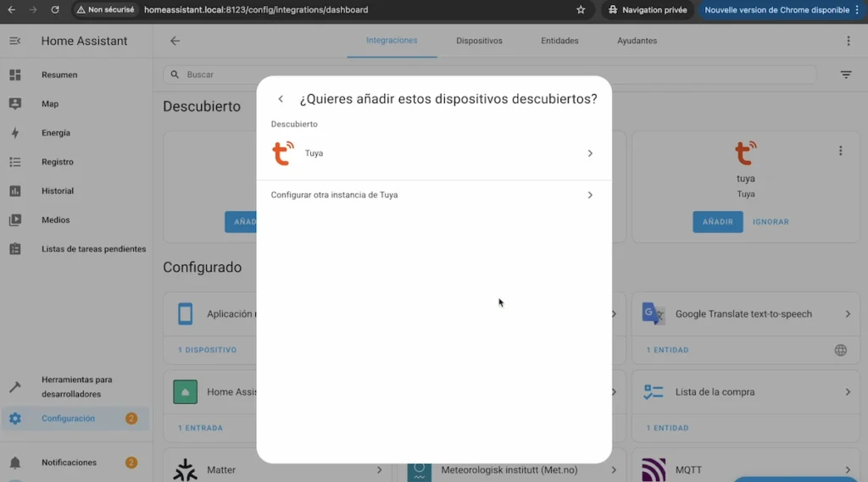
Task: Expand the Tuya discovered row chevron
Action: tap(590, 153)
